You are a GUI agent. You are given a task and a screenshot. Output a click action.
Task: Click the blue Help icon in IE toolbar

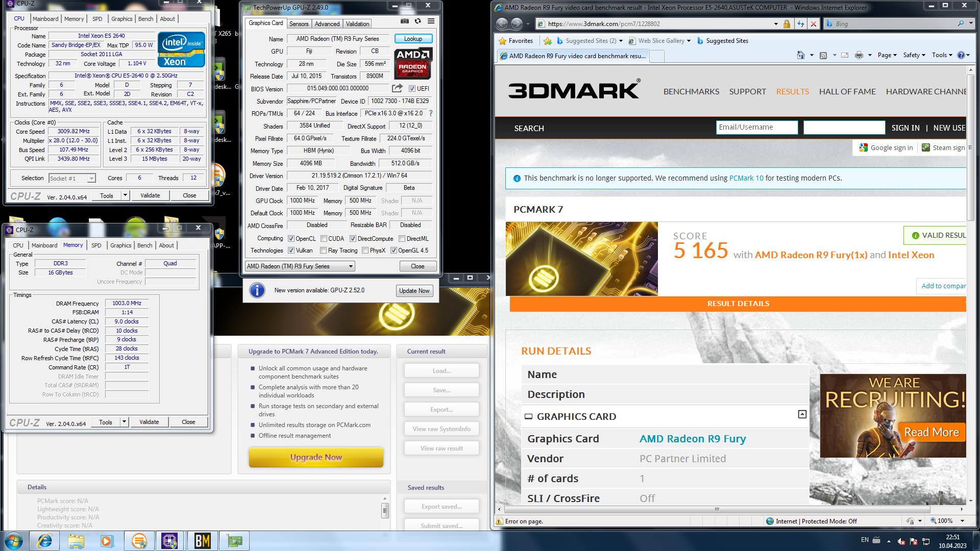click(961, 55)
